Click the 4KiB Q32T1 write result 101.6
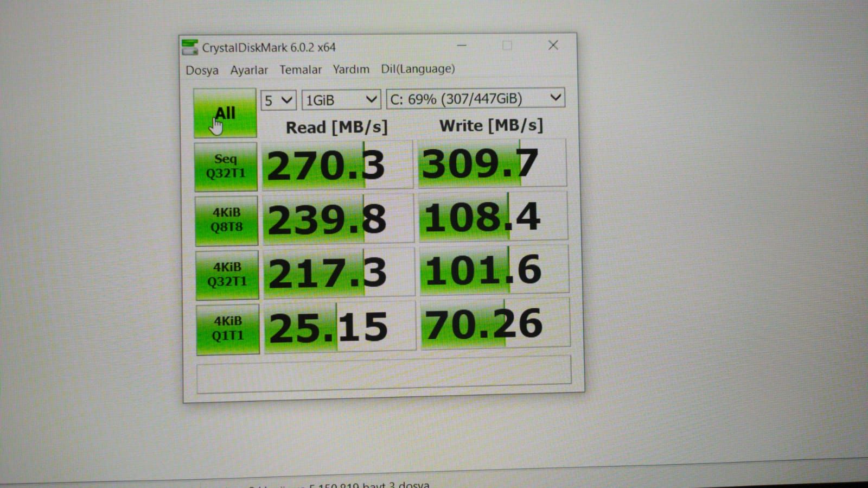868x488 pixels. coord(494,269)
